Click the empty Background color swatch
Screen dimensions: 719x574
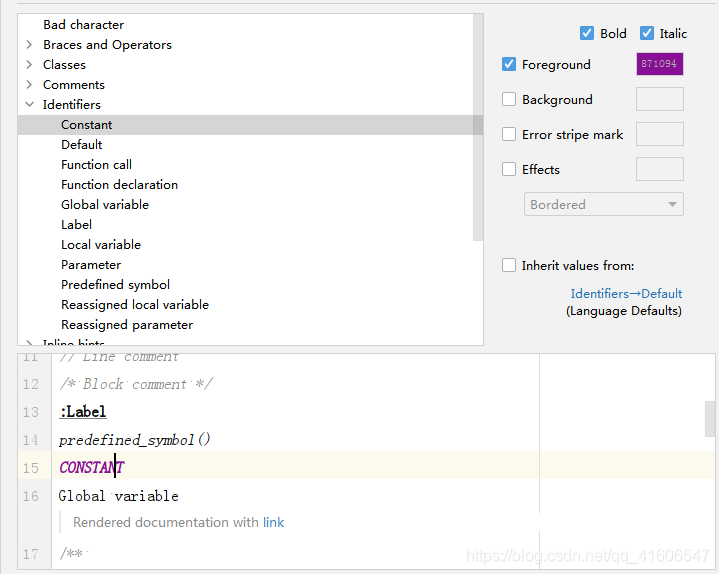(659, 99)
